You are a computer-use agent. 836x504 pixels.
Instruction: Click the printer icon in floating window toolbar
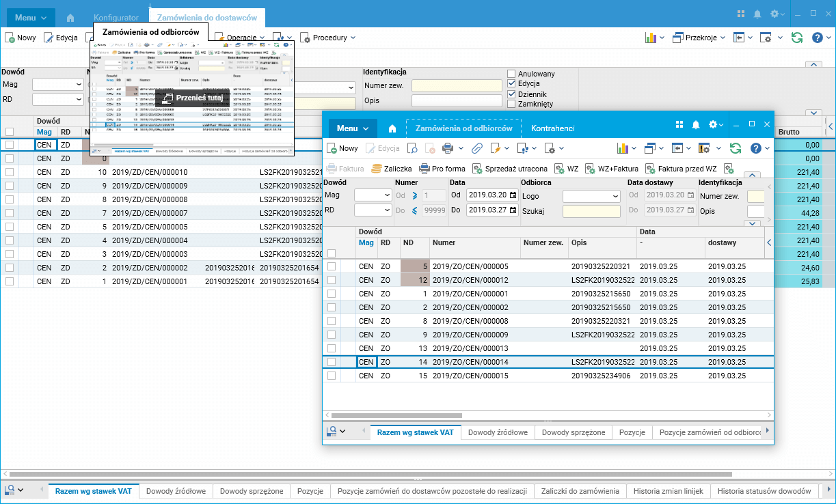[448, 148]
